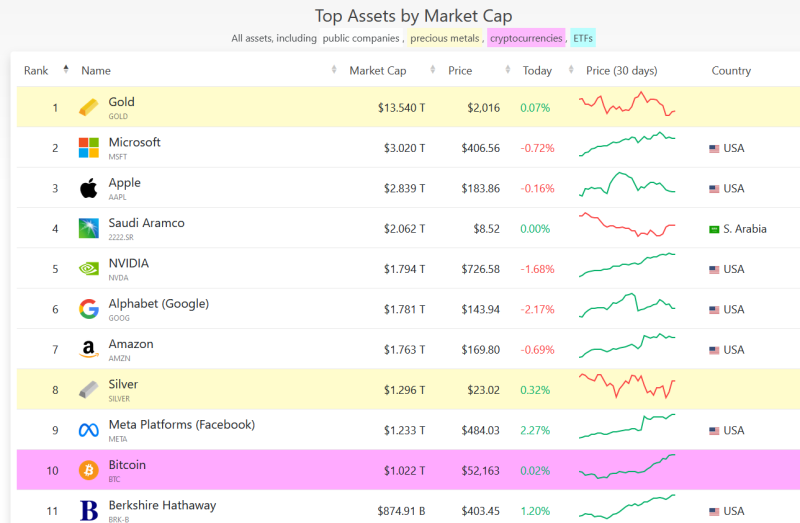Click the USA flag in Microsoft row
The width and height of the screenshot is (800, 523).
tap(714, 148)
